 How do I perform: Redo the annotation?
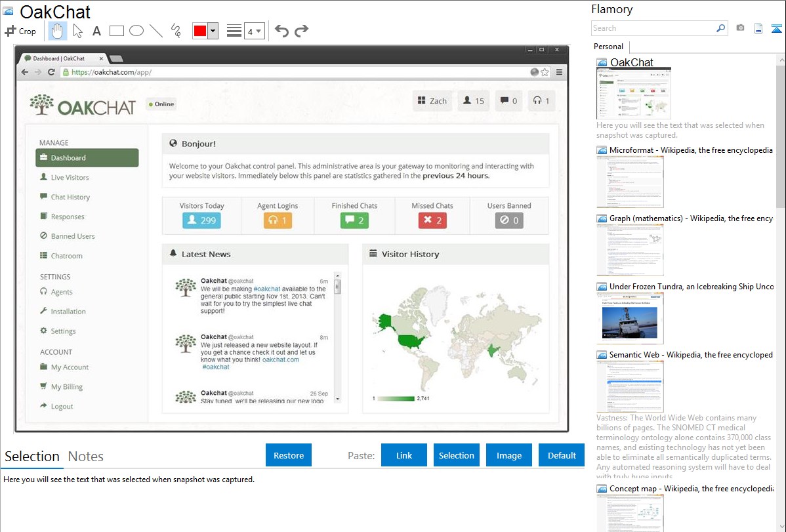tap(301, 31)
